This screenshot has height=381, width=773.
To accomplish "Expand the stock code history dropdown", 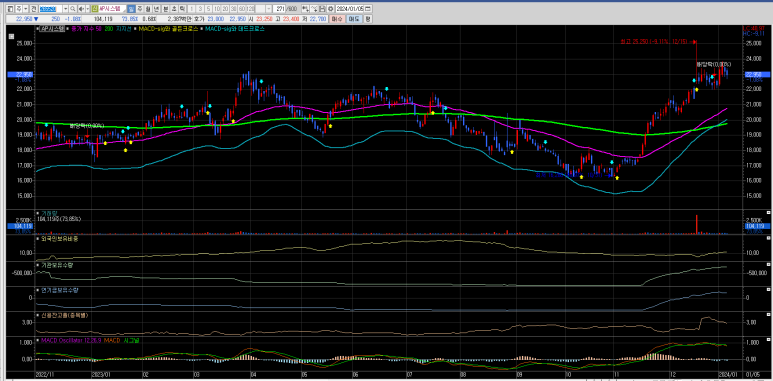I will pos(65,9).
